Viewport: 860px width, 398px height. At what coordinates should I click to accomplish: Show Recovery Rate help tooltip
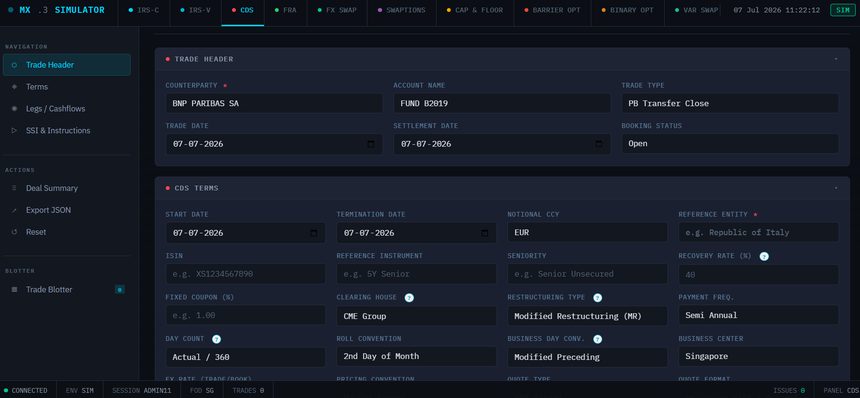coord(764,256)
